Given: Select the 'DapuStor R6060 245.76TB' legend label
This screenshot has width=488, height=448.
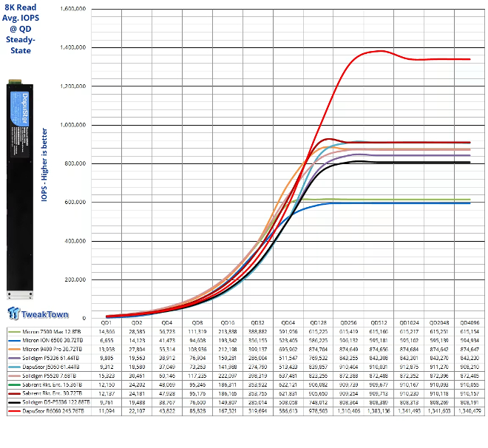Looking at the screenshot, I should pos(53,411).
